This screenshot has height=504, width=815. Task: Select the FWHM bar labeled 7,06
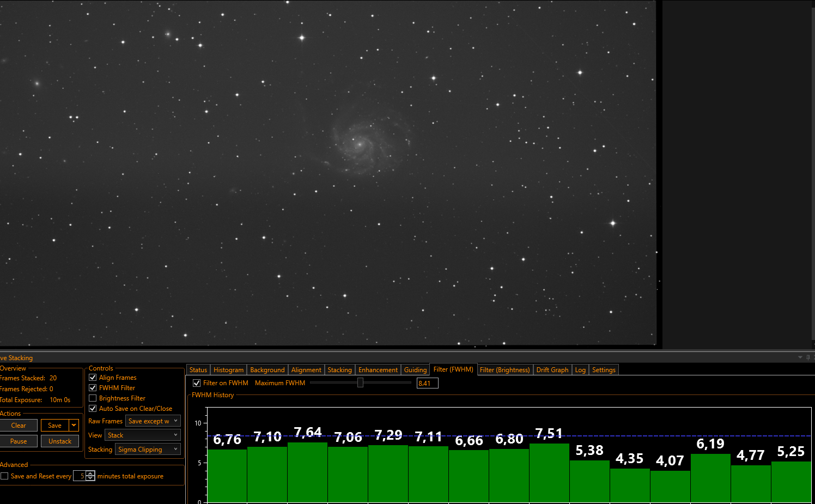pos(348,475)
